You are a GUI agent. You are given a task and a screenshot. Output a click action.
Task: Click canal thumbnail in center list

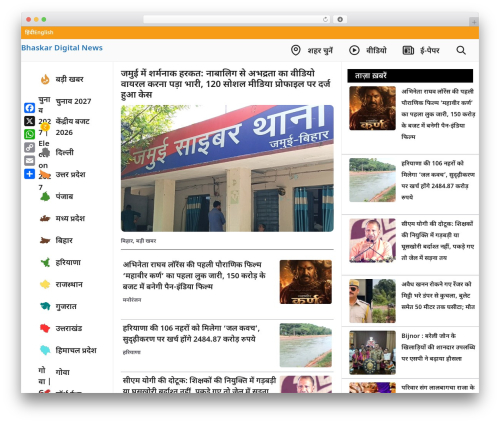[x=306, y=345]
